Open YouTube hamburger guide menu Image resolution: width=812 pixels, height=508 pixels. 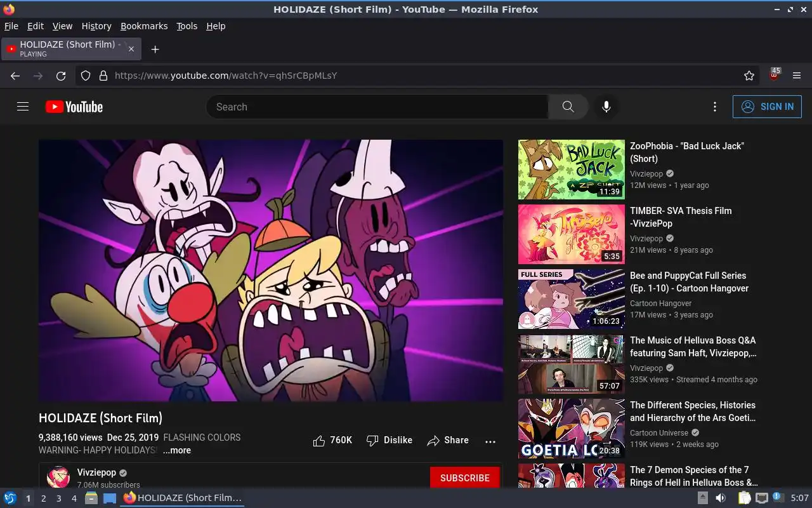(23, 107)
